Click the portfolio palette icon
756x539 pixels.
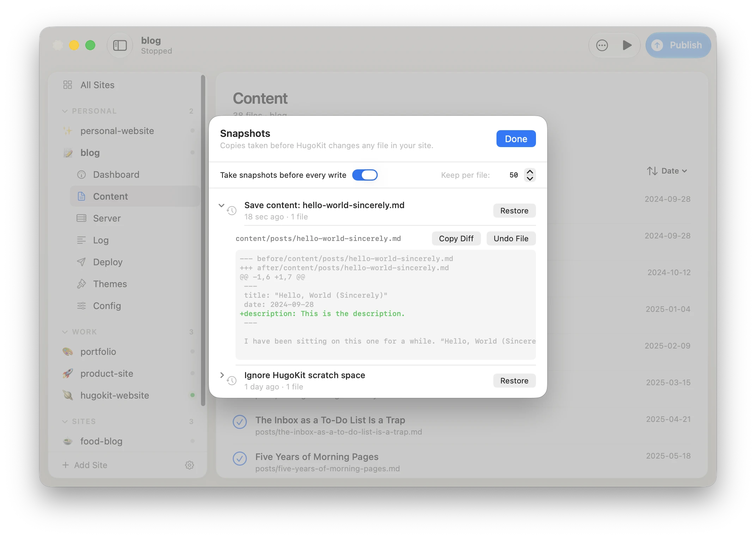68,352
